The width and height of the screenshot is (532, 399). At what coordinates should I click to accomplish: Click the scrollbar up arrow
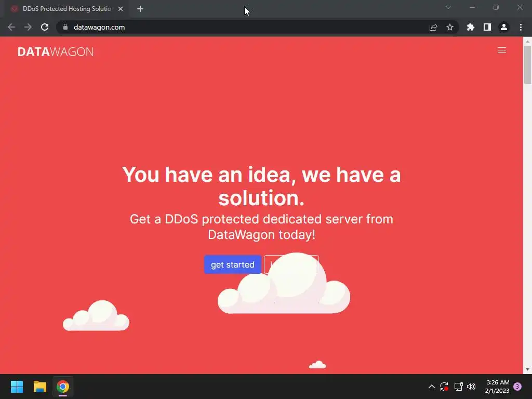coord(527,41)
